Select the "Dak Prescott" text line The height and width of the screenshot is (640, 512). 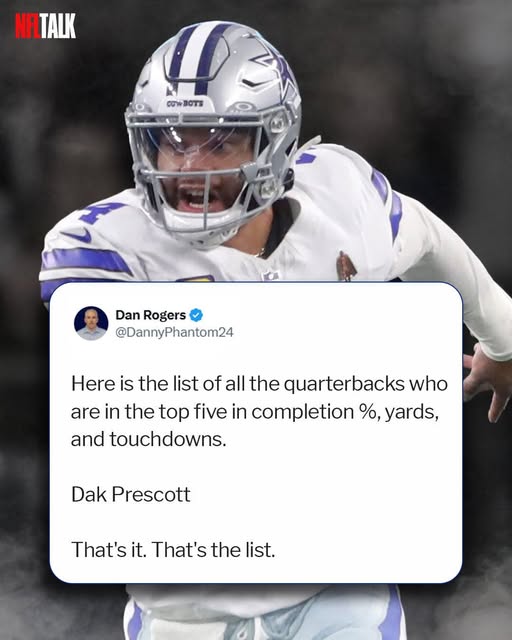[x=131, y=494]
